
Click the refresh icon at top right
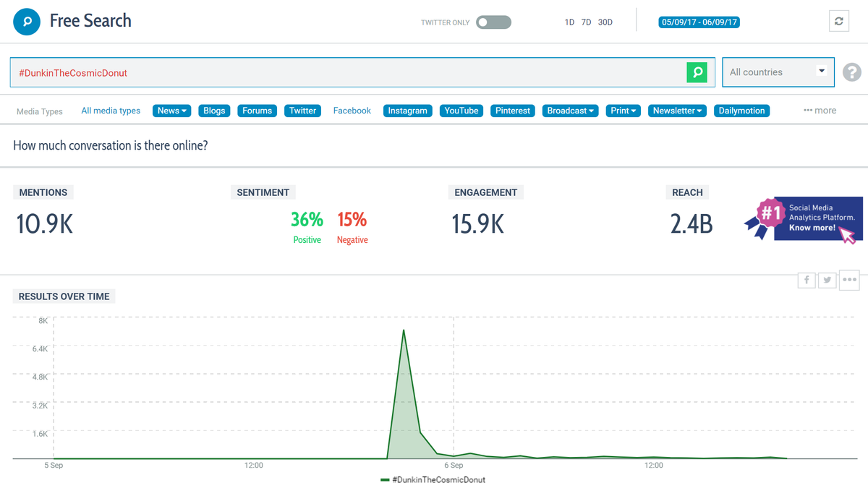[838, 21]
